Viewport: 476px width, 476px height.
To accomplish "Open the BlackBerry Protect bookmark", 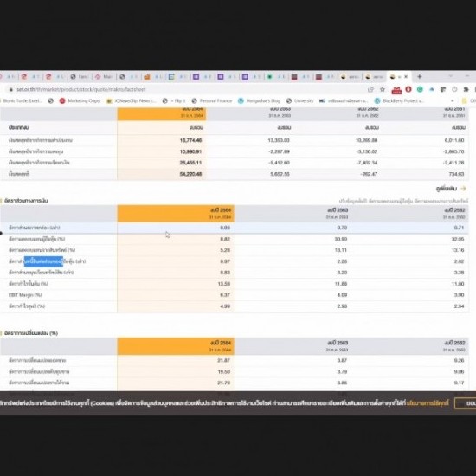I will [x=399, y=100].
